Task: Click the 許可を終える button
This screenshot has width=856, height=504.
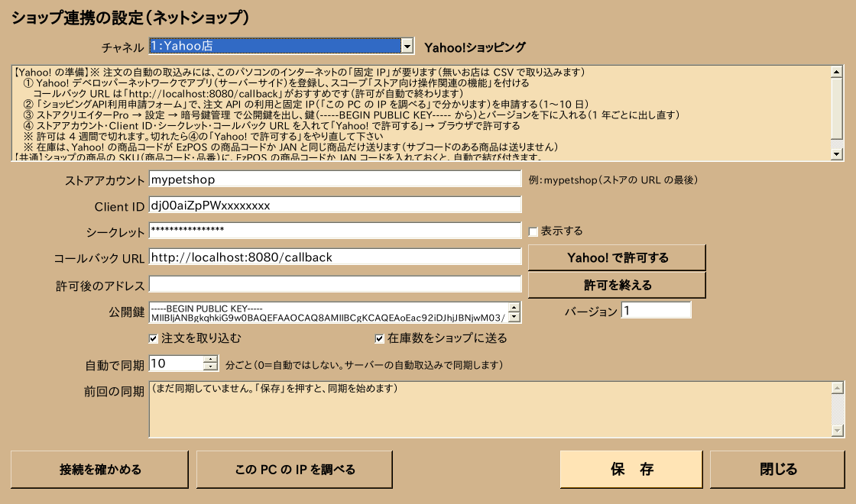Action: click(617, 285)
